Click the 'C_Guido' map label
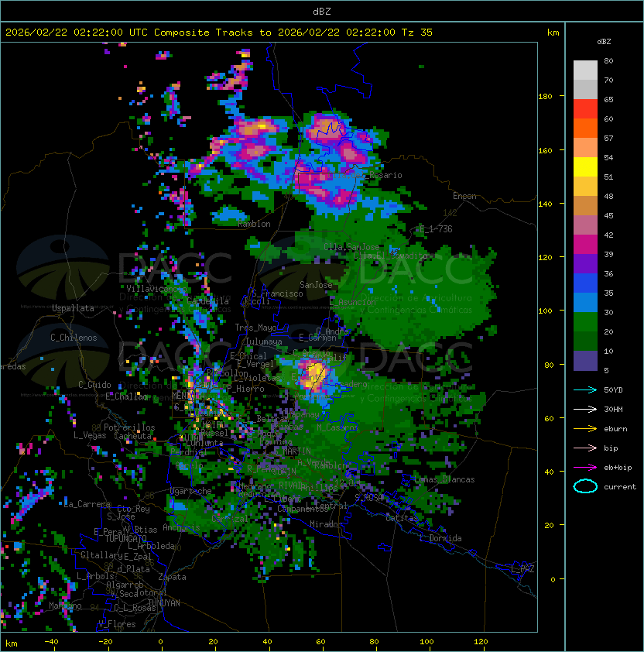Screen dimensions: 644x652 coord(94,385)
